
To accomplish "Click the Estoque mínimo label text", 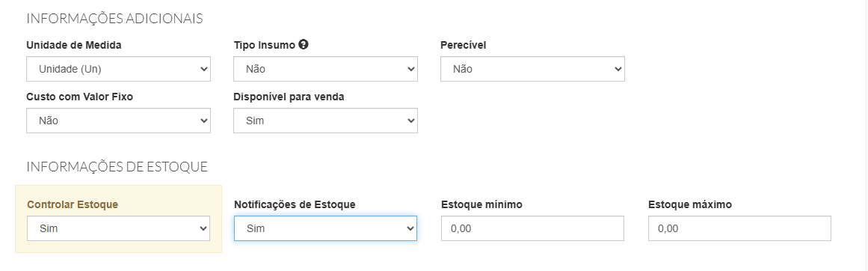I will [x=481, y=204].
